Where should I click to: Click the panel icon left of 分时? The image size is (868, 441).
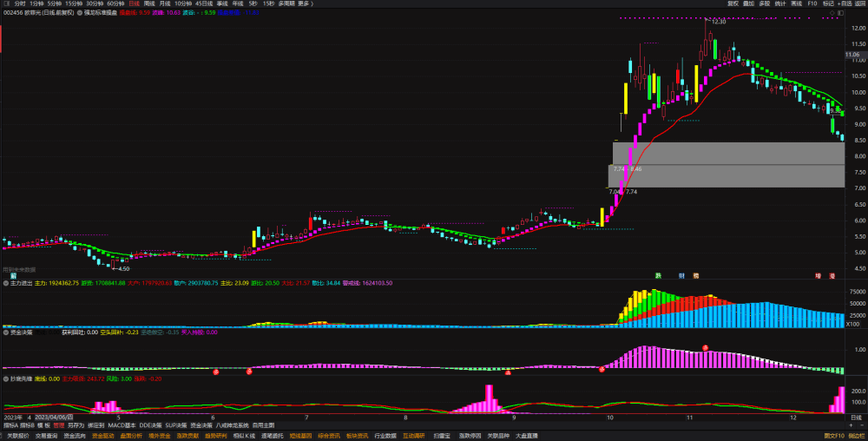coord(7,3)
